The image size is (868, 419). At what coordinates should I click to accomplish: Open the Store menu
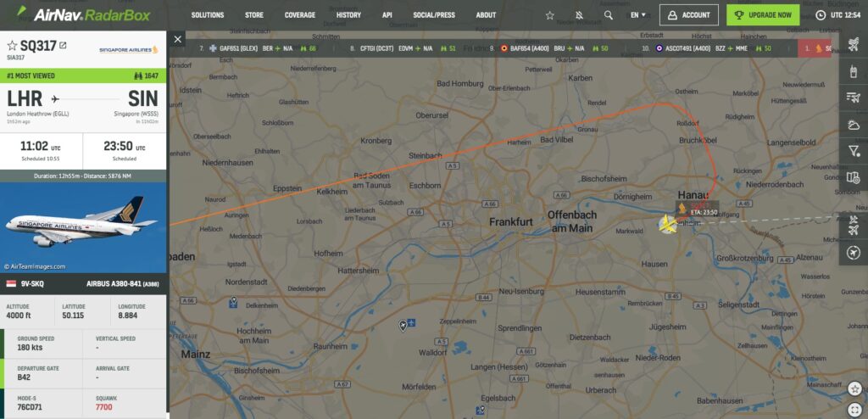click(x=254, y=15)
